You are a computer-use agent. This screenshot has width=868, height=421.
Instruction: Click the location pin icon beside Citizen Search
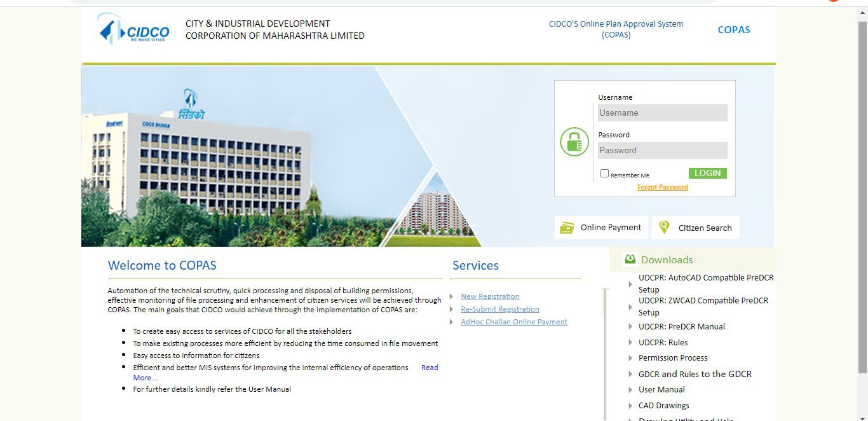664,226
